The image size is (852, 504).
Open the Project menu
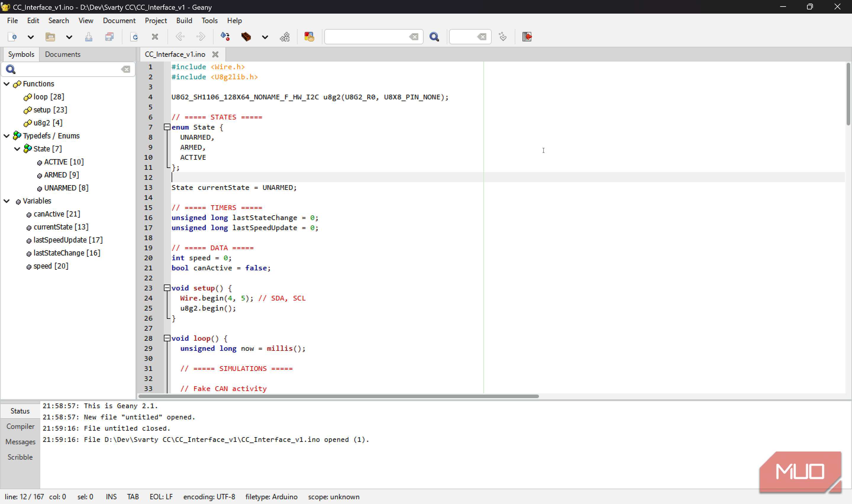(x=156, y=21)
